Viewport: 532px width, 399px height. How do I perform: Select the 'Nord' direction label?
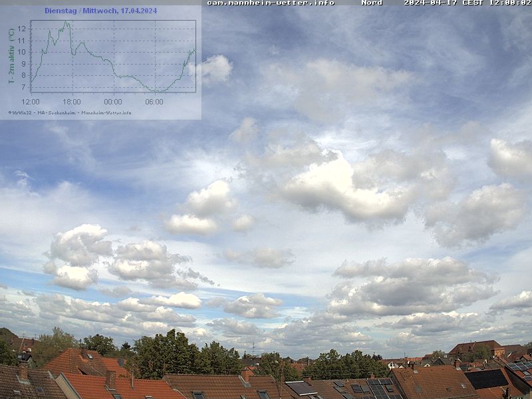[x=372, y=3]
